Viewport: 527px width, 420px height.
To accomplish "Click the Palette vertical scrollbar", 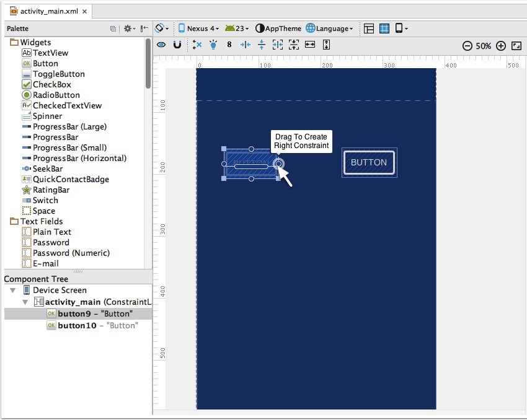I will 148,63.
